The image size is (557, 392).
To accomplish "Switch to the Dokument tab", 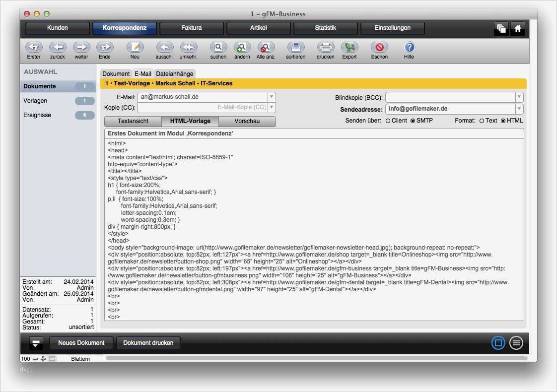I will click(x=116, y=73).
